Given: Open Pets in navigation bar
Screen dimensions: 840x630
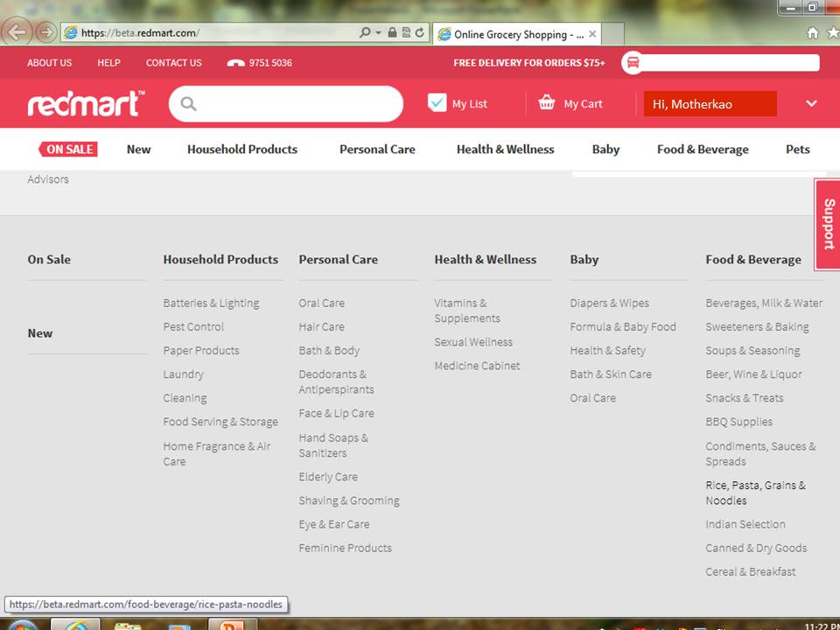Looking at the screenshot, I should pos(798,150).
